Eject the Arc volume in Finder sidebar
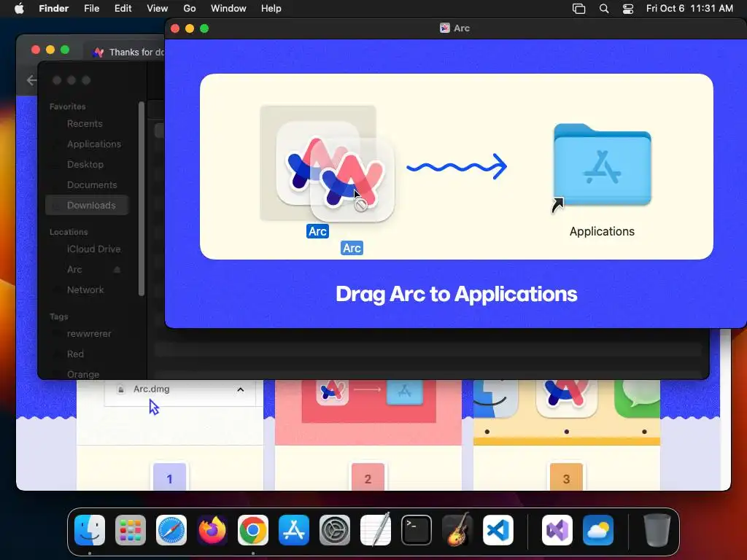 pos(117,270)
